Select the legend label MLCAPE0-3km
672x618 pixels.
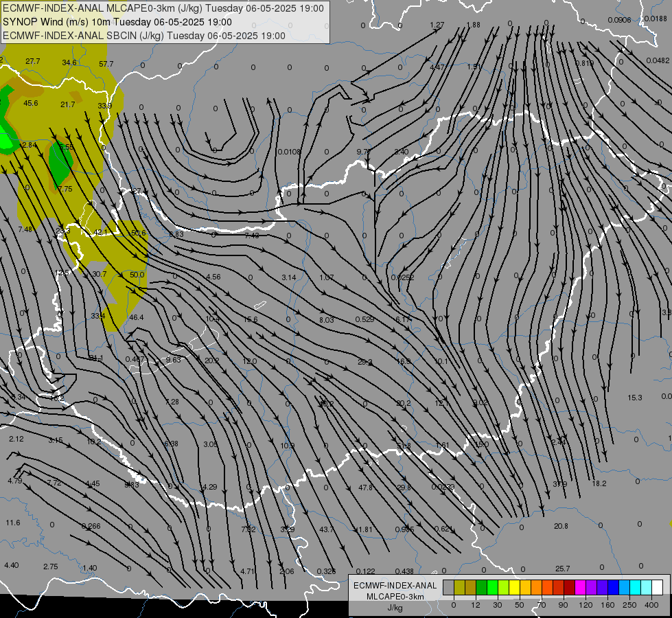pyautogui.click(x=395, y=597)
